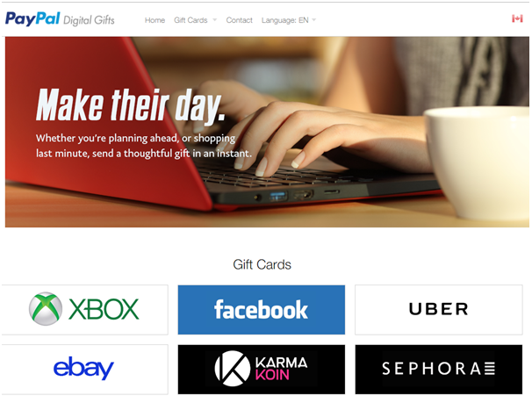The width and height of the screenshot is (532, 403).
Task: Click the Sephora striped flame icon
Action: [x=490, y=369]
